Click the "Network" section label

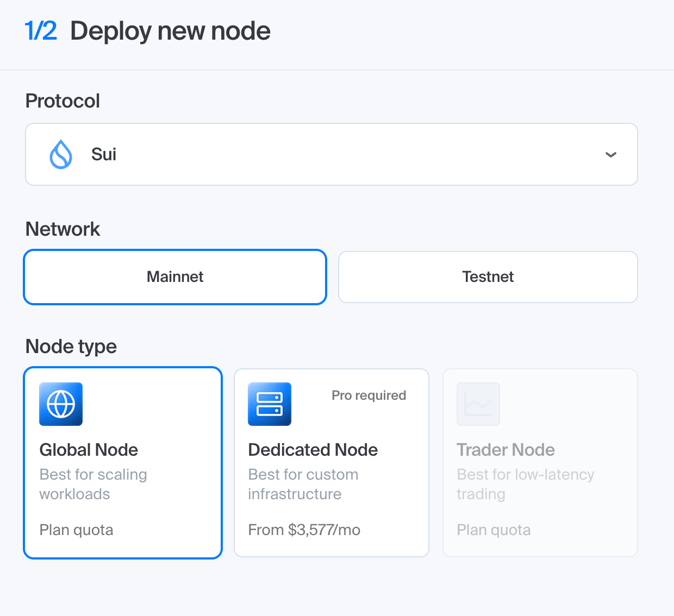pos(63,229)
